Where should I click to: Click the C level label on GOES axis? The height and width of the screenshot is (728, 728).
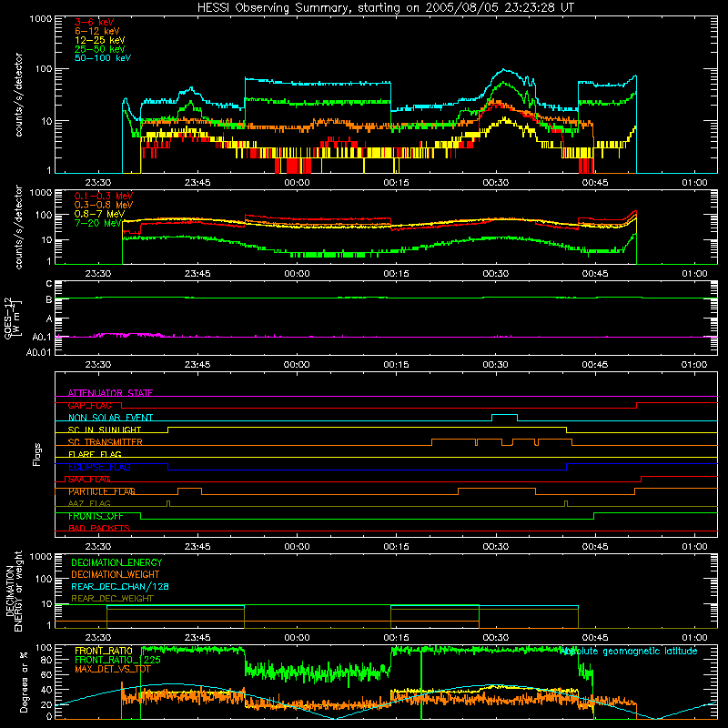49,284
